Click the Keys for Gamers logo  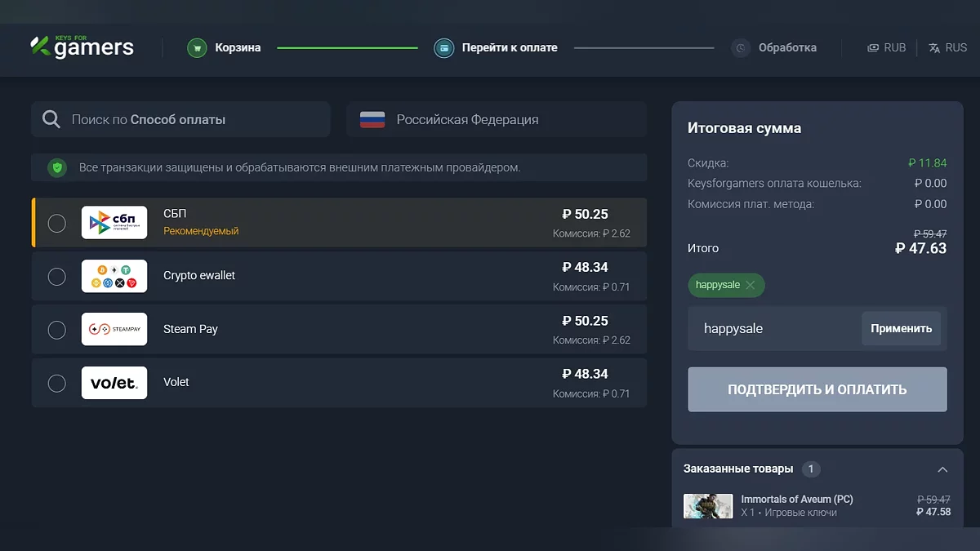tap(82, 47)
